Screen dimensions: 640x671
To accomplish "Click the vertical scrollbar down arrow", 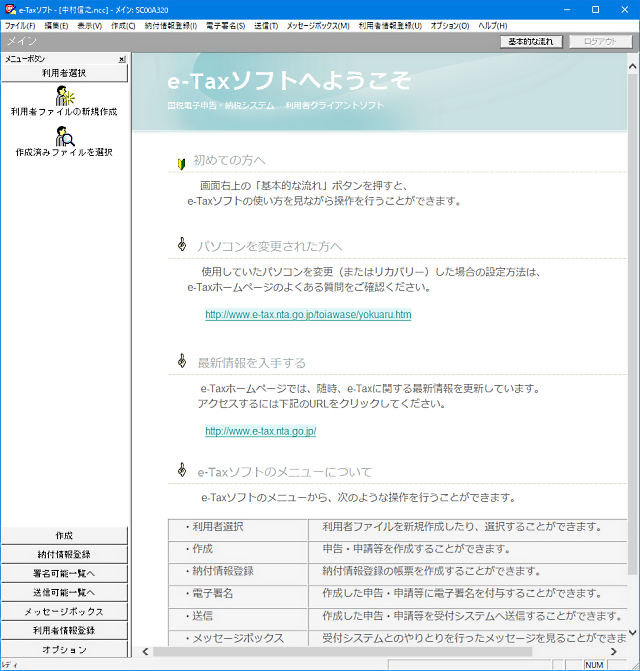I will click(632, 632).
